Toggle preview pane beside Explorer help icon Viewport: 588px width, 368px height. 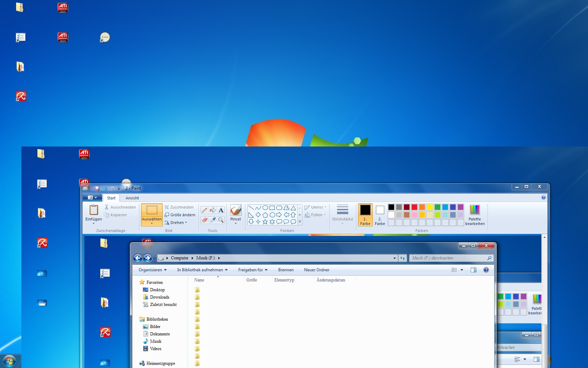tap(474, 270)
